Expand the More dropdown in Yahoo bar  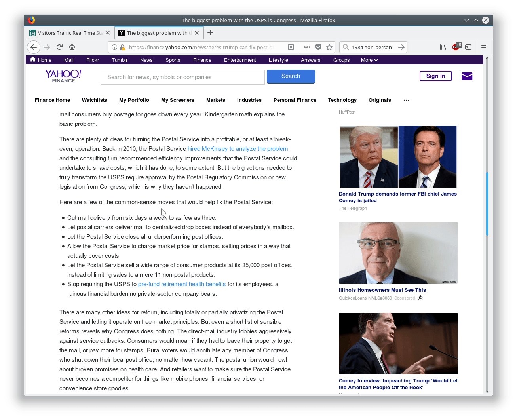coord(369,60)
